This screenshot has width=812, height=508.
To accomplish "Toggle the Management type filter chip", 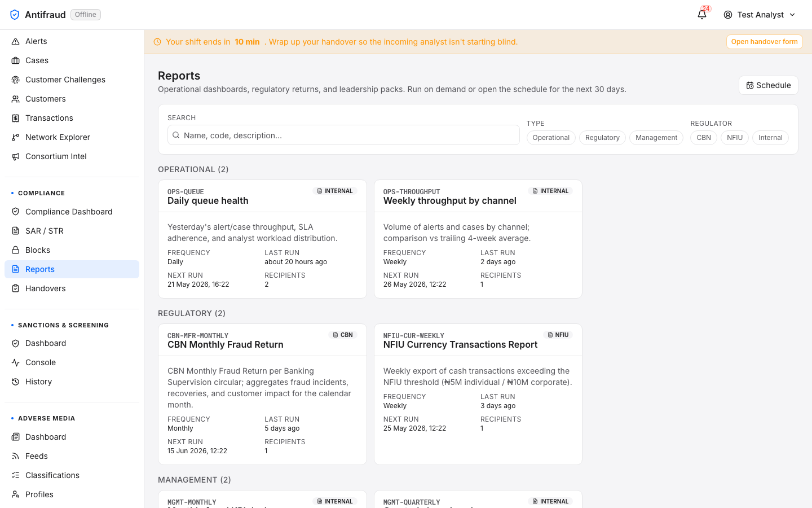I will tap(656, 138).
